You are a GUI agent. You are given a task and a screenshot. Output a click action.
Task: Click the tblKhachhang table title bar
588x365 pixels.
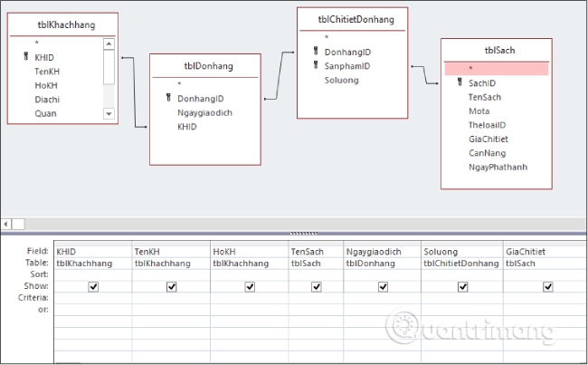(62, 24)
